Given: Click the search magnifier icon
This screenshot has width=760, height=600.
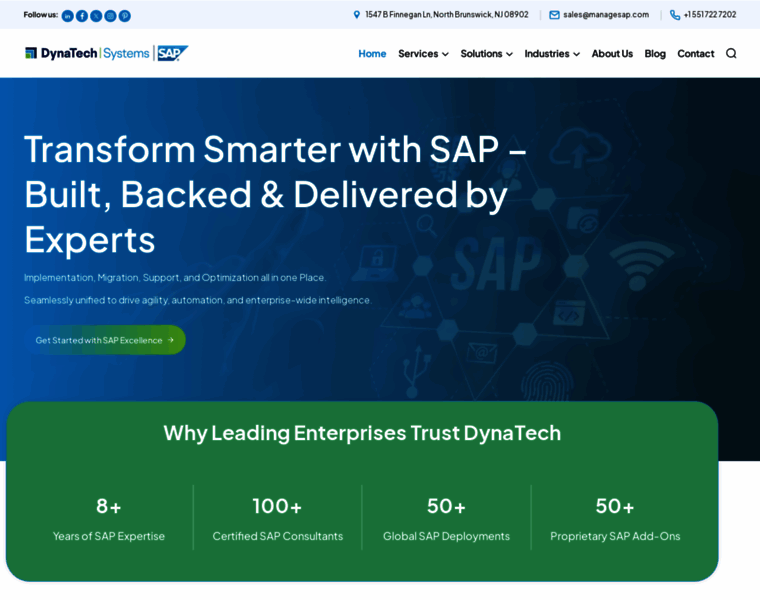Looking at the screenshot, I should coord(731,54).
